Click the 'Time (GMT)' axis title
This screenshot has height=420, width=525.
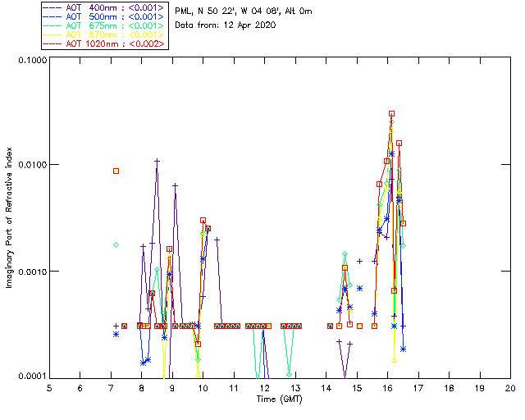pyautogui.click(x=279, y=399)
